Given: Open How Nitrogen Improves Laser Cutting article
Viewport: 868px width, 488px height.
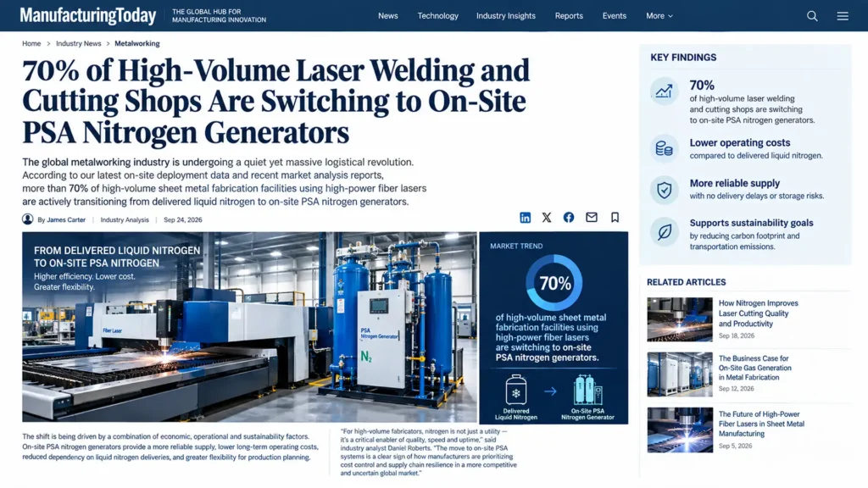Looking at the screenshot, I should click(x=759, y=313).
